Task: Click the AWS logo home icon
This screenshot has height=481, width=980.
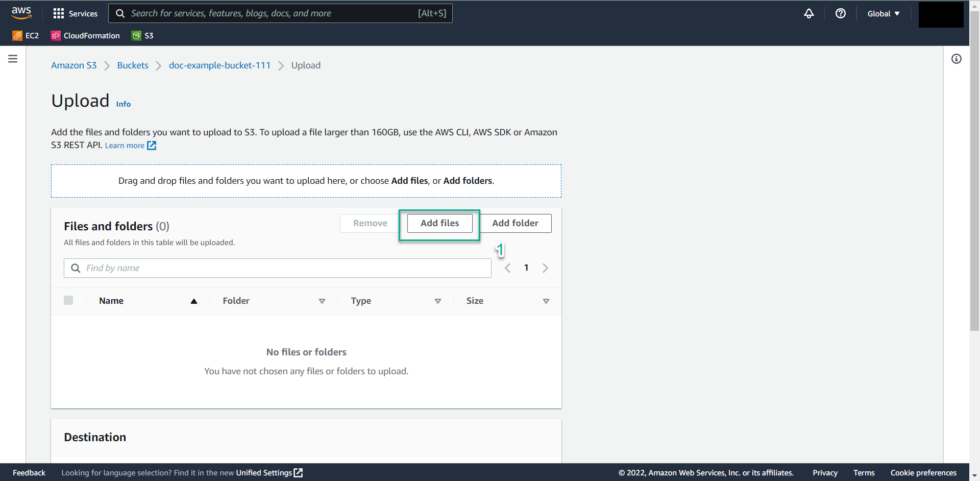Action: tap(21, 13)
